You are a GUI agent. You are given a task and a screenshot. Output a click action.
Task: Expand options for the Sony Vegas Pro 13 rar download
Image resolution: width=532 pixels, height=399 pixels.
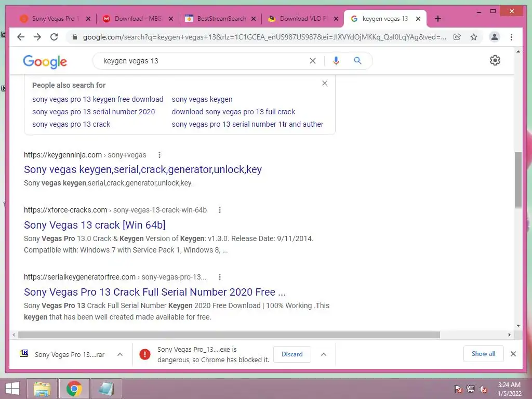(x=120, y=354)
